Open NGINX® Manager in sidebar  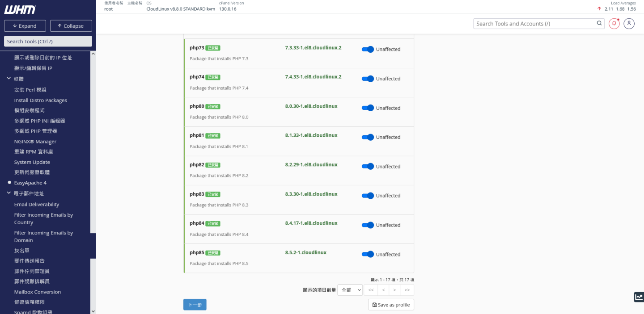click(35, 142)
